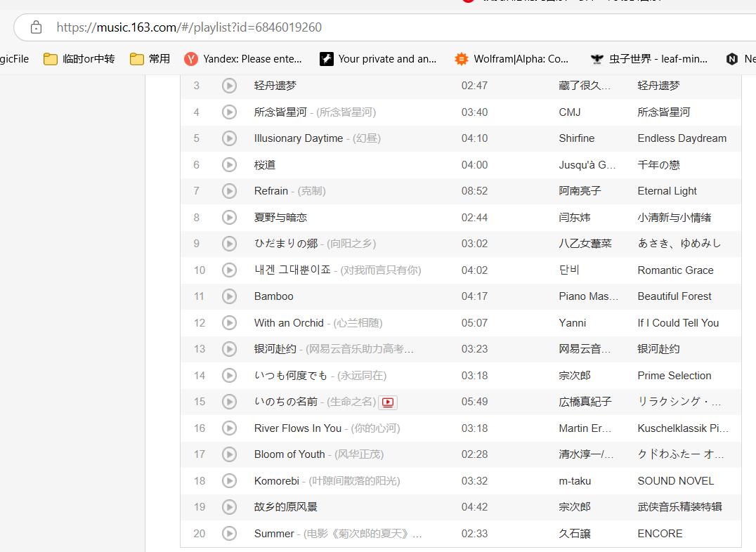The image size is (756, 552).
Task: Open artist 広橋真紀子
Action: pos(585,402)
